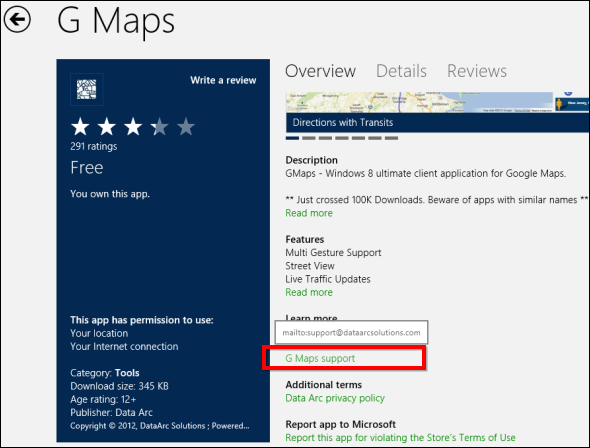590x448 pixels.
Task: Click the Live Traffic Updates feature
Action: coord(328,279)
